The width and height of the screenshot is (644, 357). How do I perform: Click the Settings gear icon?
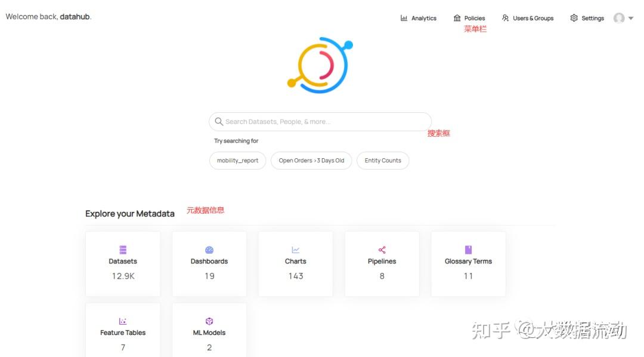tap(574, 18)
